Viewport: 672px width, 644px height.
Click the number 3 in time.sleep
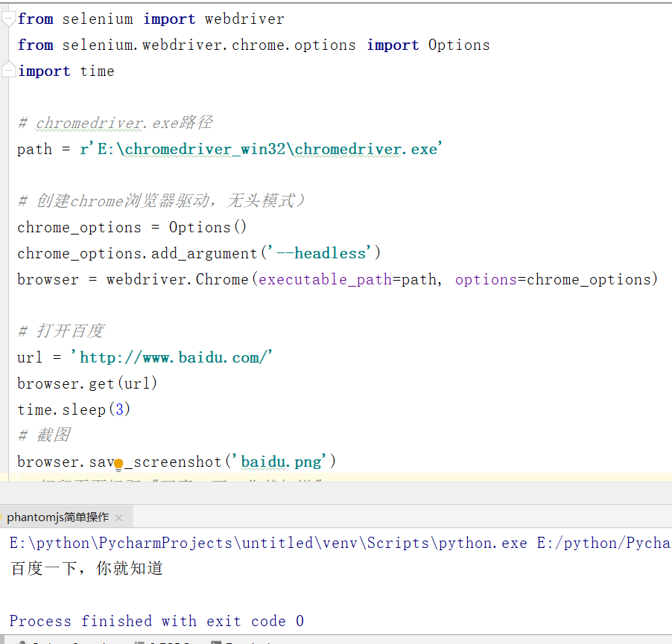[118, 409]
